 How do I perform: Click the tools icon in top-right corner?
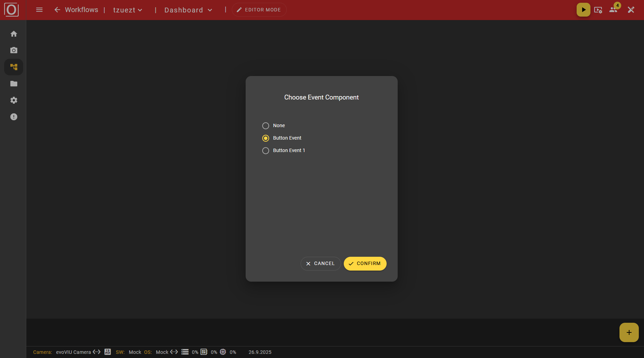click(631, 10)
